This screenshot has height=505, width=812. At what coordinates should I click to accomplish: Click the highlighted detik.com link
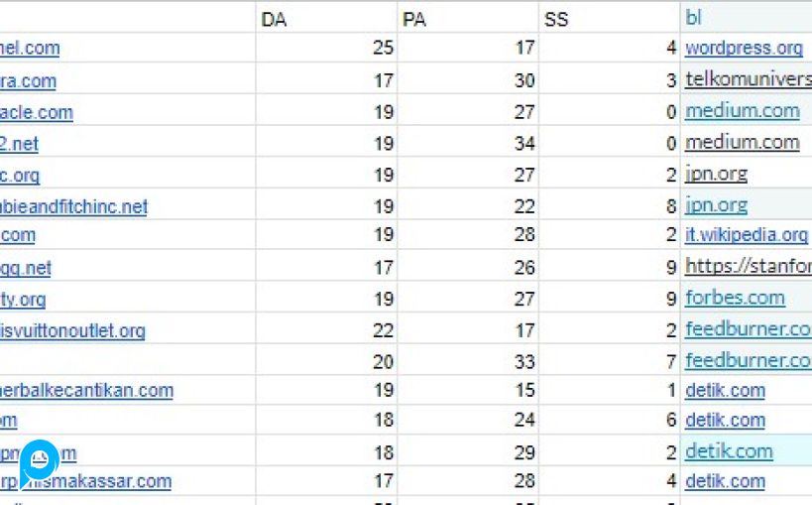(729, 451)
